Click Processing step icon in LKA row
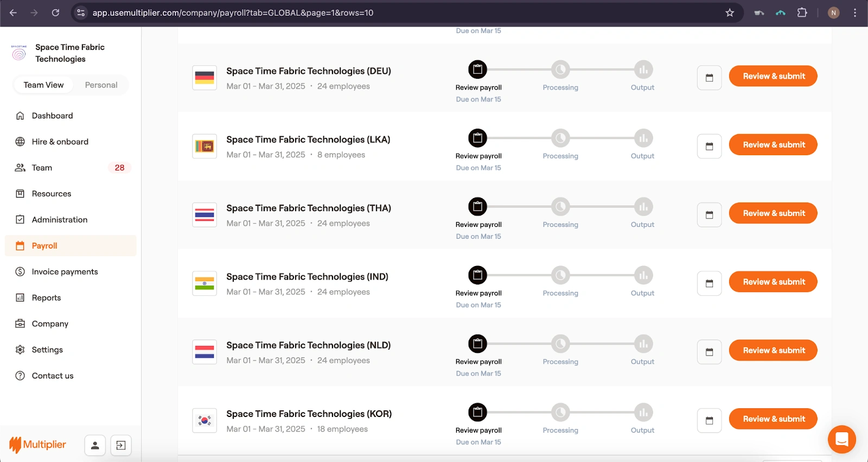868x462 pixels. 560,138
